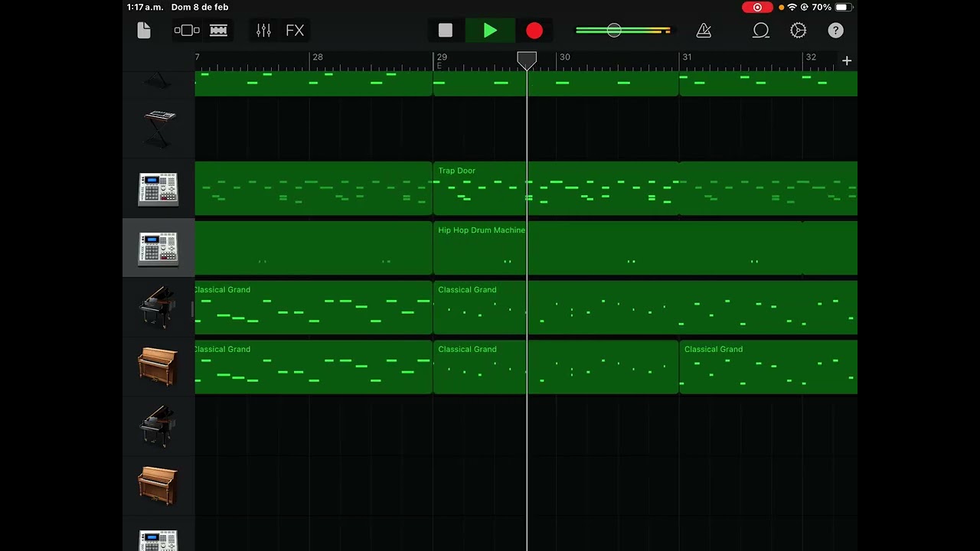980x551 pixels.
Task: Tap bar 30 on the ruler
Action: pos(564,57)
